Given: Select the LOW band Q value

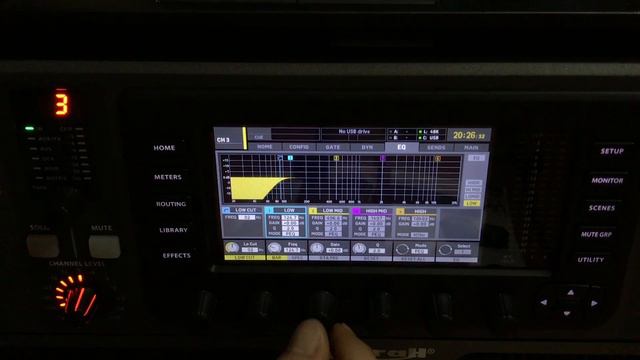Looking at the screenshot, I should 290,229.
